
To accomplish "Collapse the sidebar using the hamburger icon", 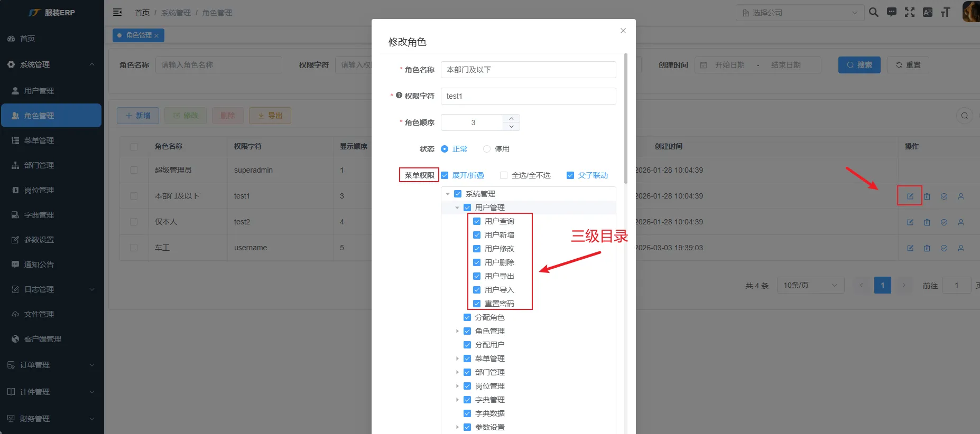I will click(x=117, y=12).
